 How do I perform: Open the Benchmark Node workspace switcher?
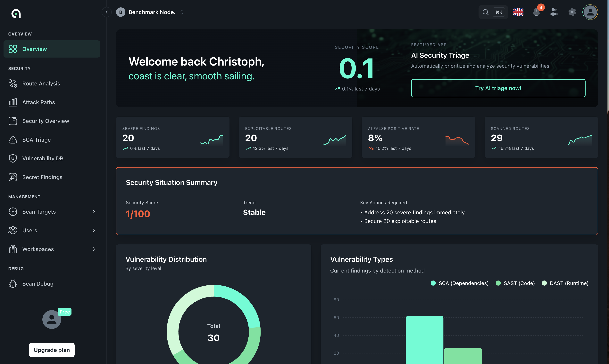tap(150, 12)
